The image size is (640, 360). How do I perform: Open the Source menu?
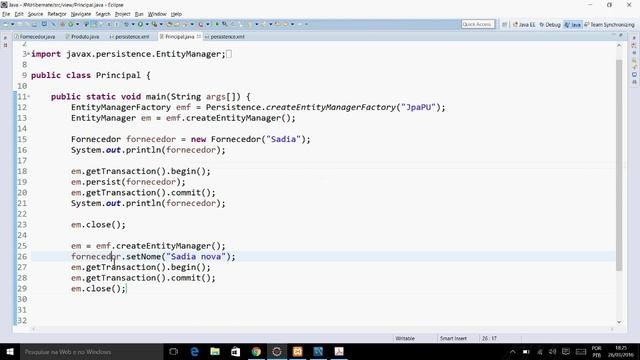pos(35,14)
